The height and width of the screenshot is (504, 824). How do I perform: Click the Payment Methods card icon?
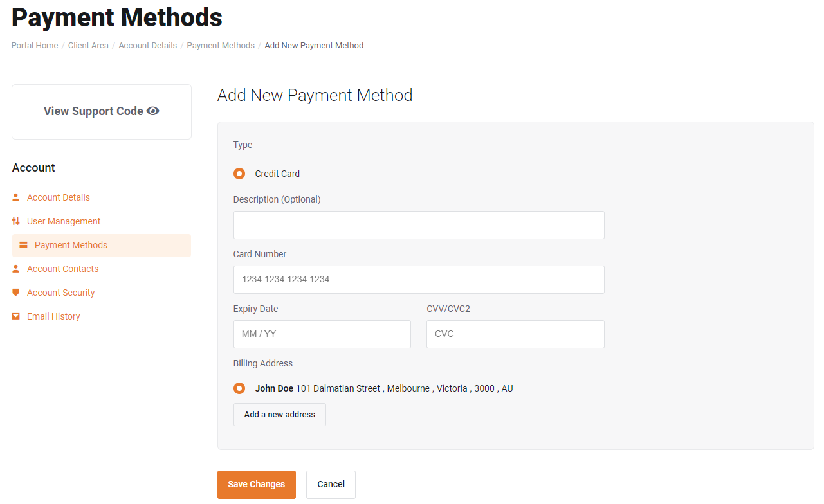coord(24,245)
